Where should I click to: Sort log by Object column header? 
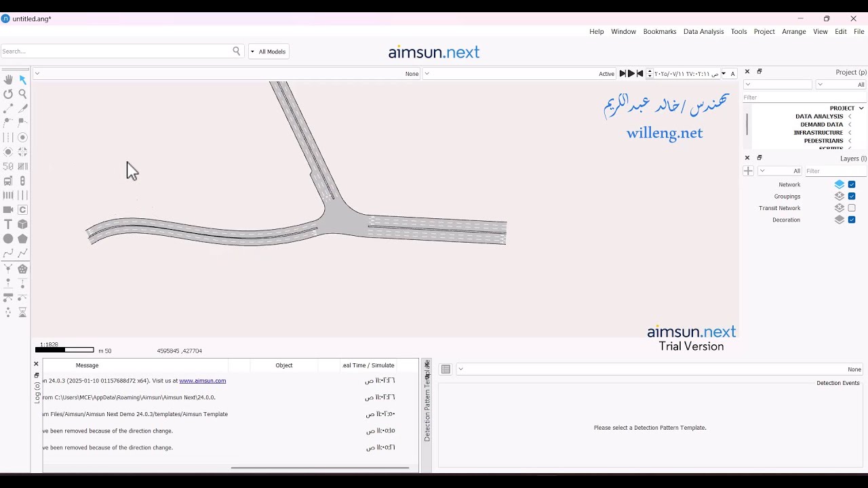pyautogui.click(x=284, y=365)
